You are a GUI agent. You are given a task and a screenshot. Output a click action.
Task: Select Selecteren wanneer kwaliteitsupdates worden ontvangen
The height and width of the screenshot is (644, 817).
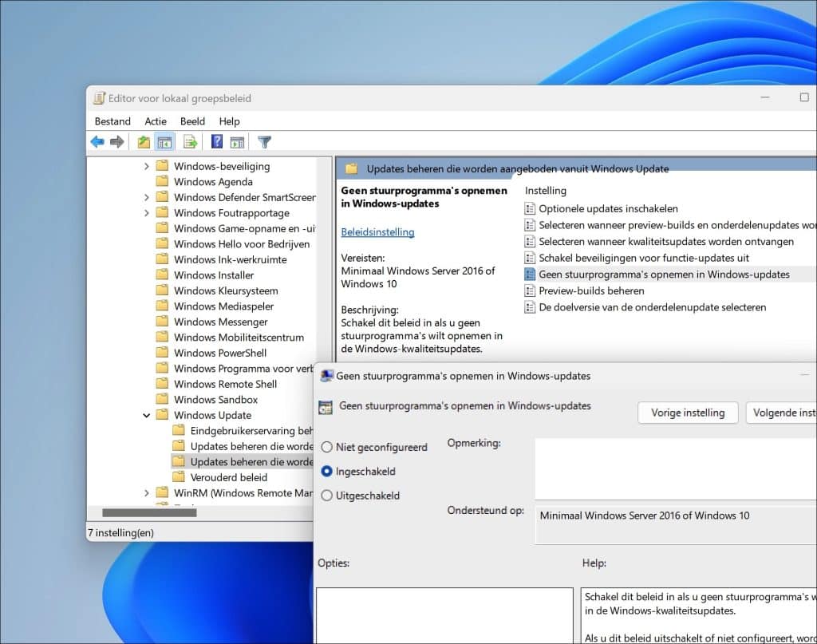666,241
